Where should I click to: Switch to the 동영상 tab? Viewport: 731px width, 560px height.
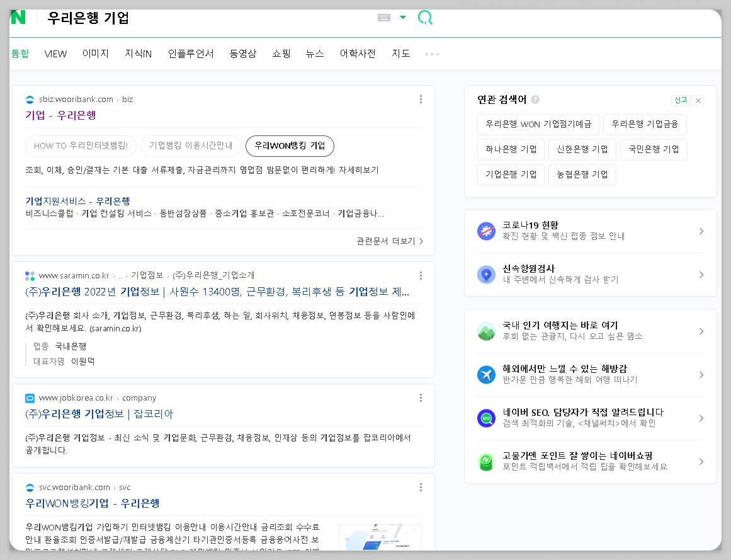[243, 54]
